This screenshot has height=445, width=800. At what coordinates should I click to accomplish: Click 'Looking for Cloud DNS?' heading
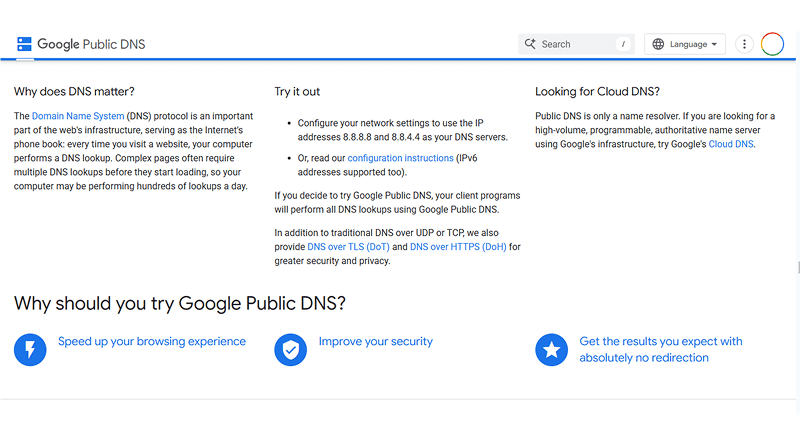(x=597, y=91)
